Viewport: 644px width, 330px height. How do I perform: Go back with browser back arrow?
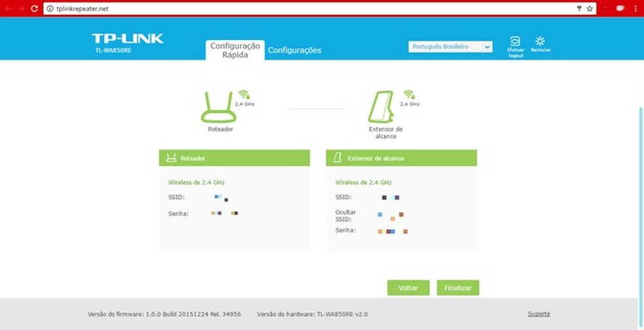point(9,9)
